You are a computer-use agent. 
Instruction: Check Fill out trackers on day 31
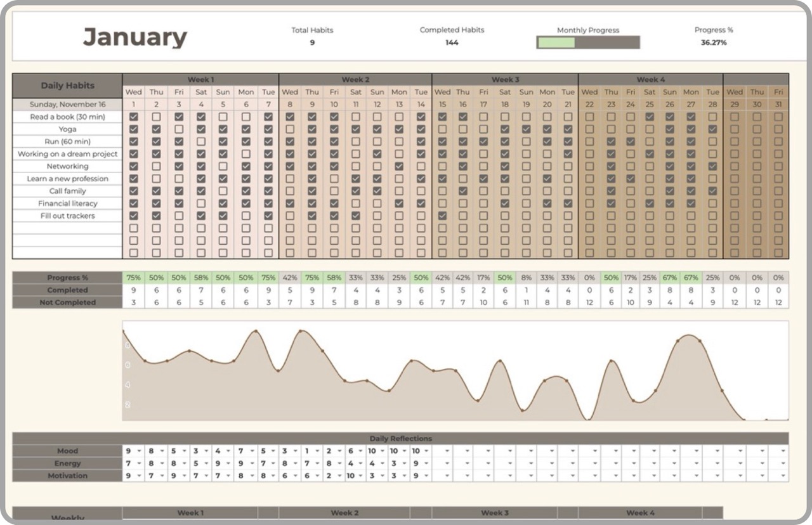778,216
